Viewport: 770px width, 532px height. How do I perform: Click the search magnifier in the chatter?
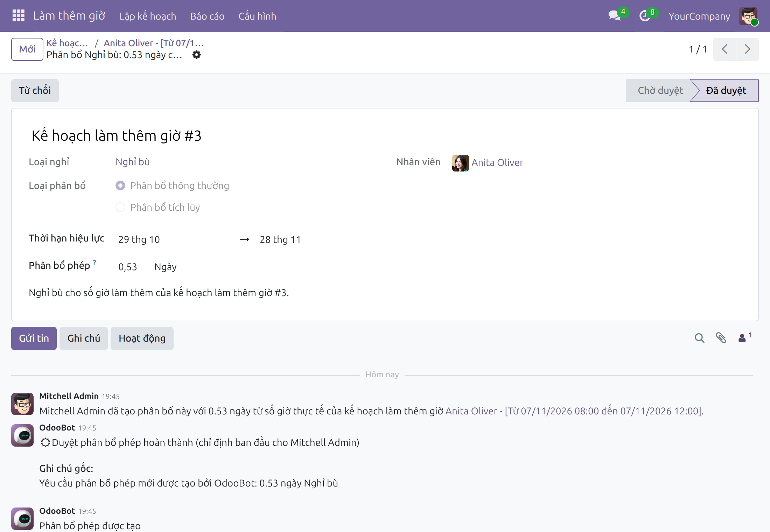[699, 338]
